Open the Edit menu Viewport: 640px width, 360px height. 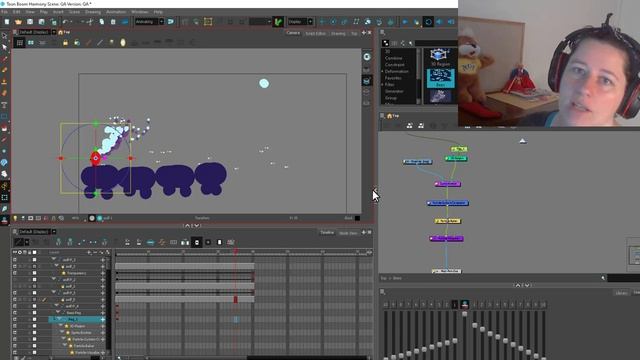16,12
